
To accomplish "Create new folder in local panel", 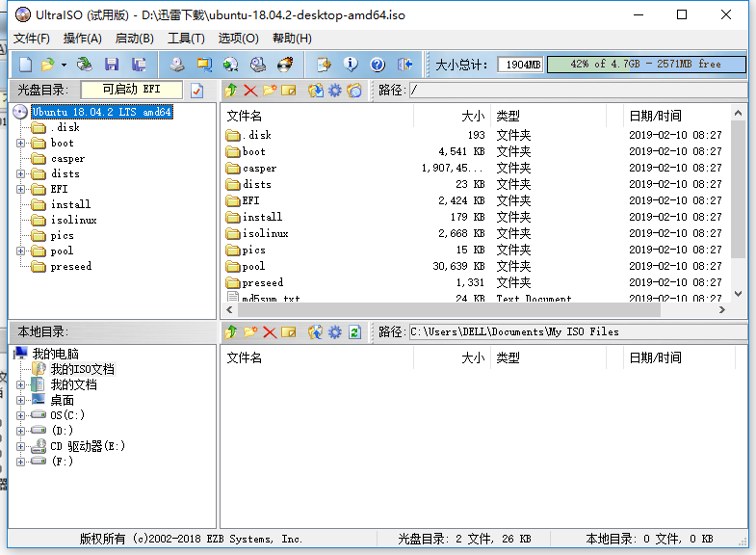I will 250,332.
